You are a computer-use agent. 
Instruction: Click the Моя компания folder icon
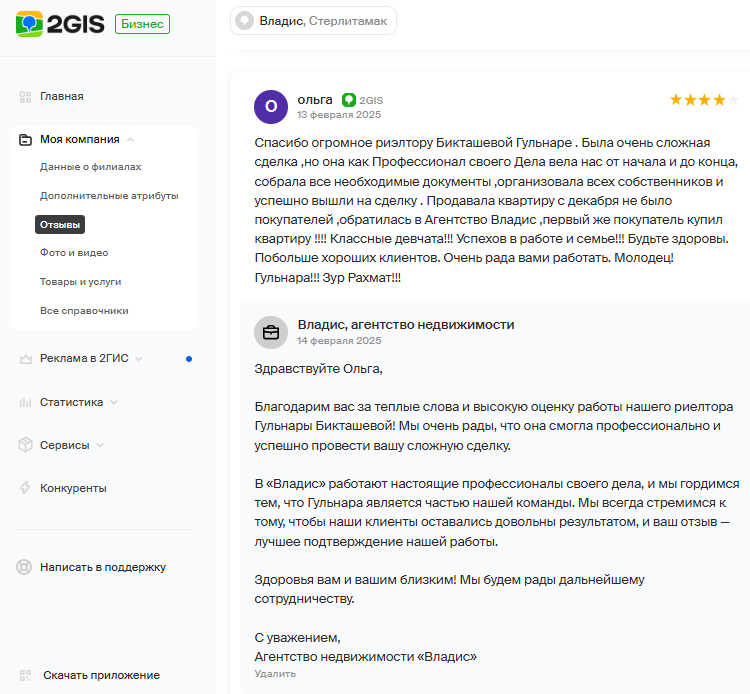25,140
